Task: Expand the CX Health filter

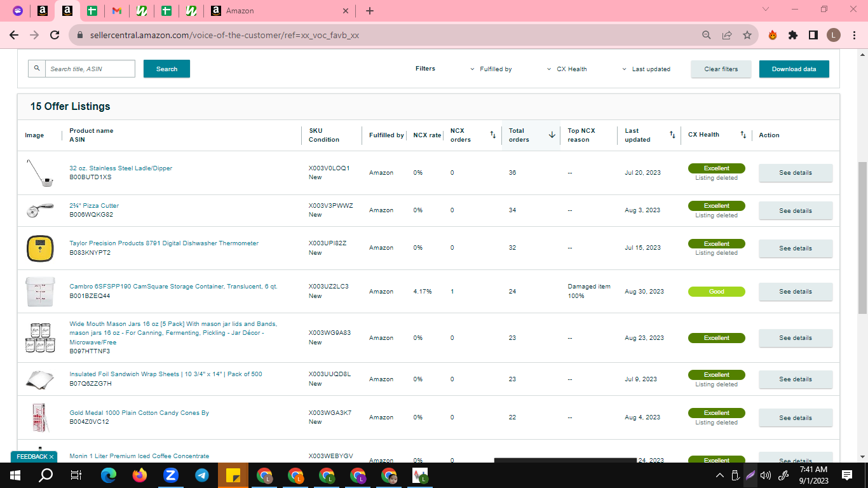Action: [567, 69]
